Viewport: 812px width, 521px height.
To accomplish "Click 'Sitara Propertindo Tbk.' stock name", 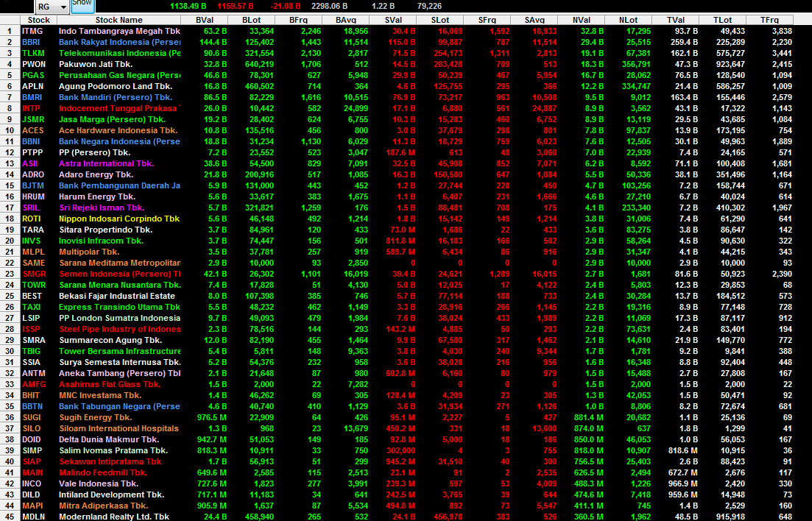I will tap(106, 230).
